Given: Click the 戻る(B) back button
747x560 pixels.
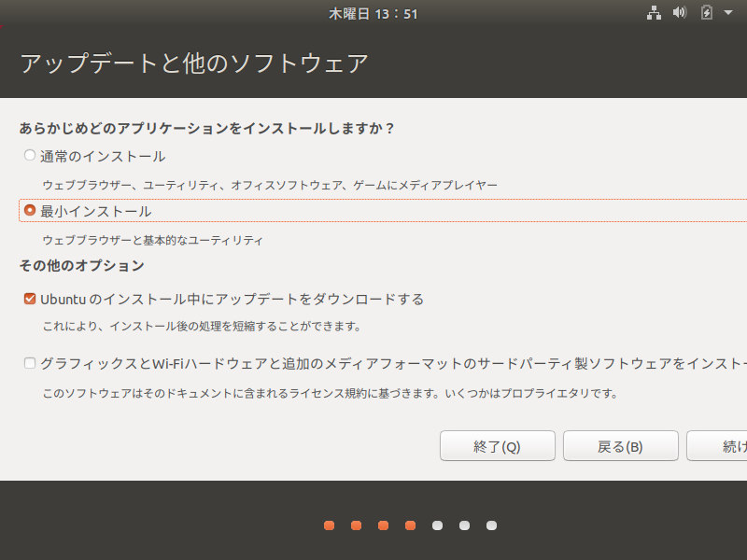Looking at the screenshot, I should tap(620, 446).
